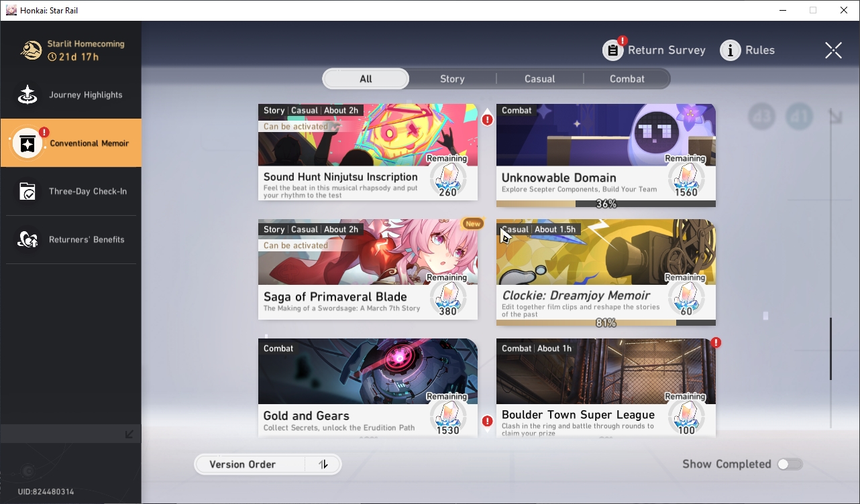Switch to the Combat tab
Viewport: 860px width, 504px height.
(x=627, y=79)
